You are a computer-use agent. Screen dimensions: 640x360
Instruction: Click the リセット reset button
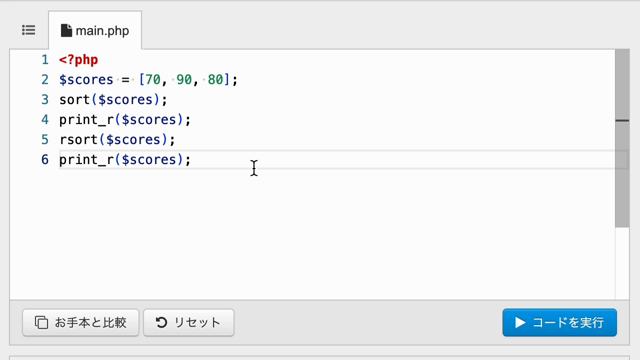(189, 322)
